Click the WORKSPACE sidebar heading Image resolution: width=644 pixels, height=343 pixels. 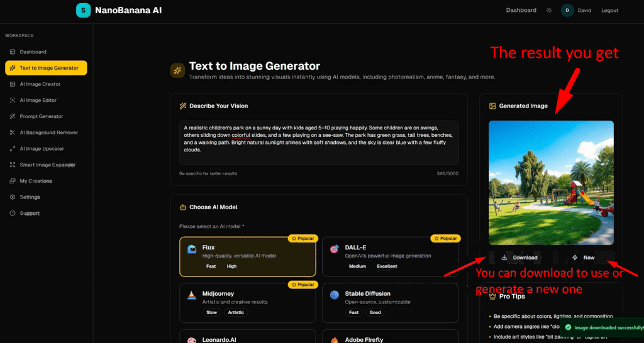19,36
